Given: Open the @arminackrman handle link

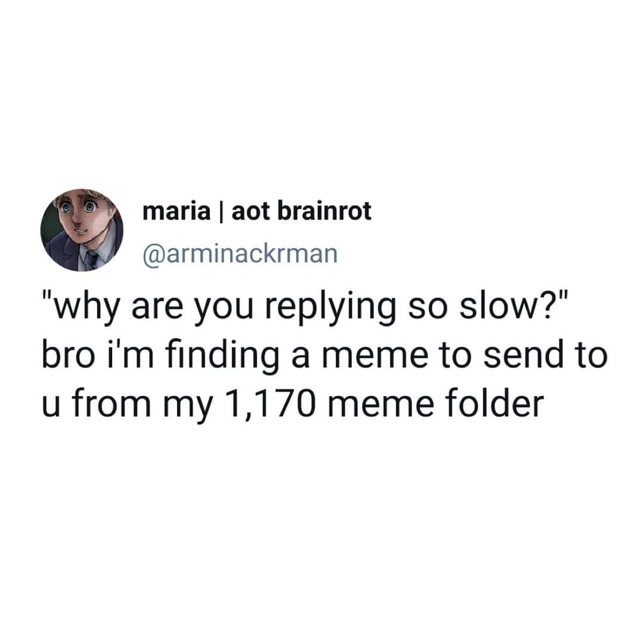Looking at the screenshot, I should click(x=240, y=254).
